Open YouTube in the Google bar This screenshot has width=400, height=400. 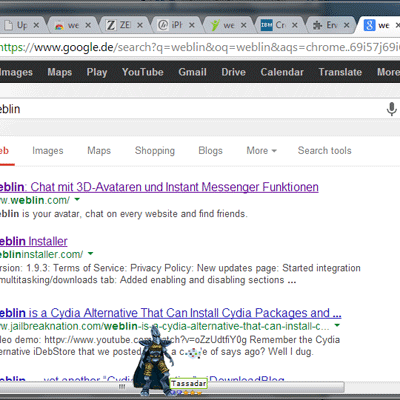click(x=143, y=72)
